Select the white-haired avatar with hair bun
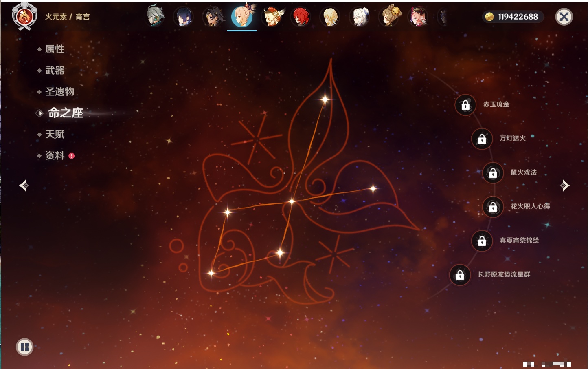Viewport: 588px width, 369px height. (x=360, y=17)
